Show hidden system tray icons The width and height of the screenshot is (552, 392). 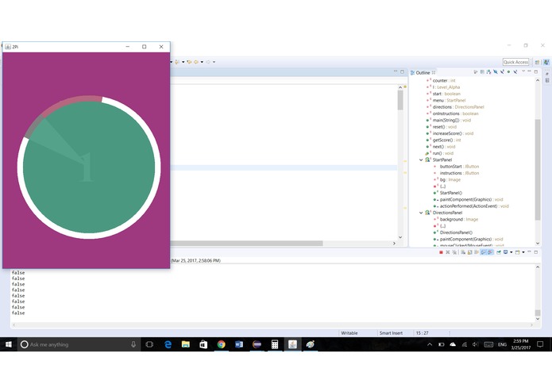click(x=430, y=344)
